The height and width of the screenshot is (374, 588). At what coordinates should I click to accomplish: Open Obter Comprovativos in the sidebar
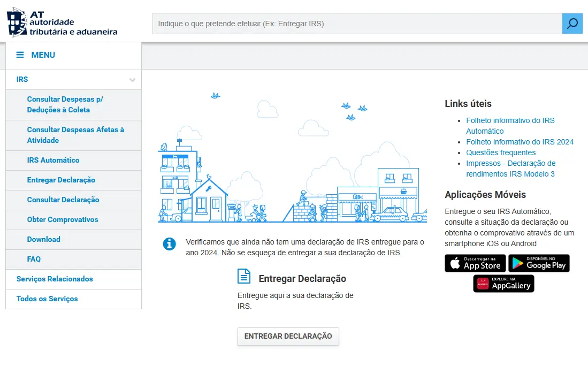coord(63,219)
